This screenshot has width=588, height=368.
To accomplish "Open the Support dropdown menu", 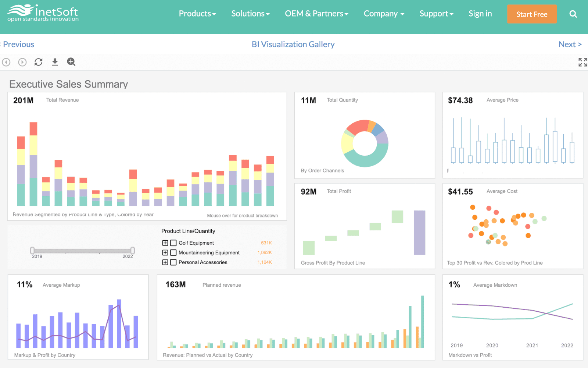I will pyautogui.click(x=437, y=14).
